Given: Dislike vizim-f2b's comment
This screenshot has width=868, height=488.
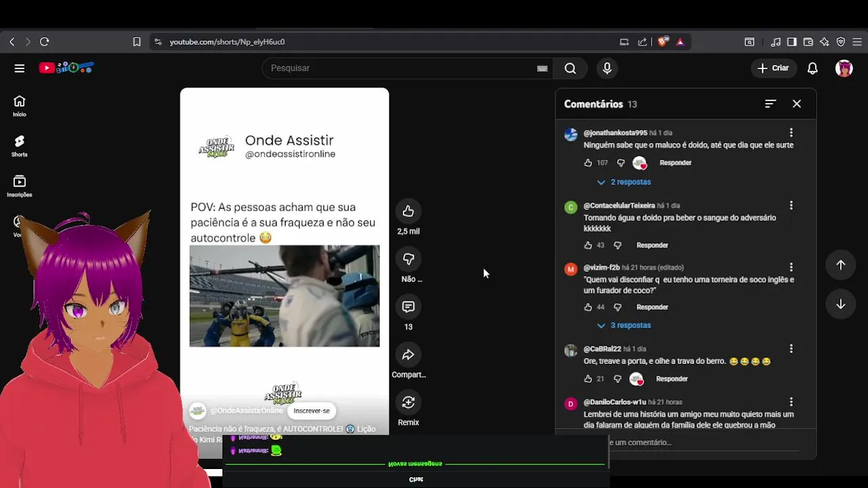Looking at the screenshot, I should [x=617, y=307].
